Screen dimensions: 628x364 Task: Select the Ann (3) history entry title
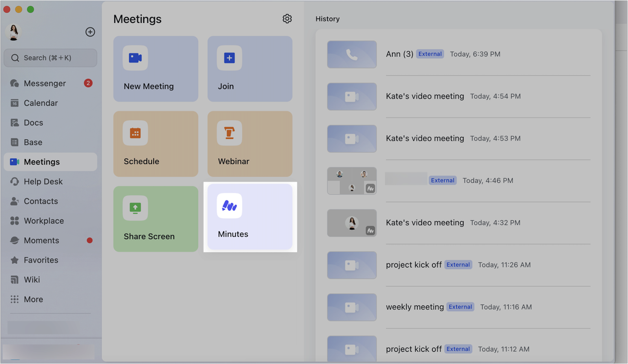click(400, 54)
